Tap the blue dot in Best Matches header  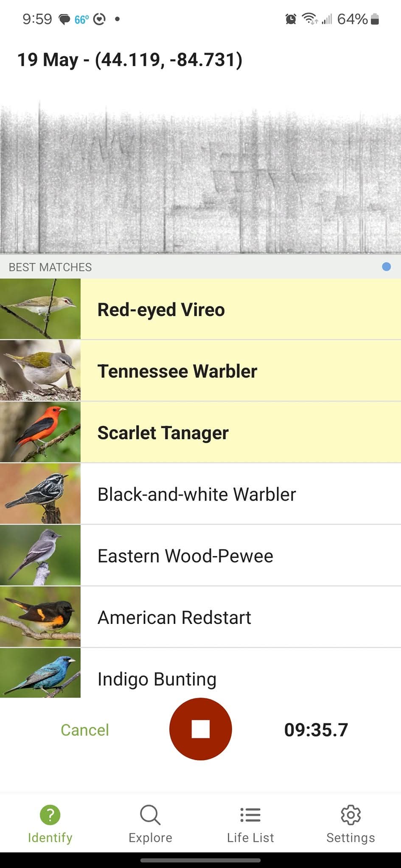(386, 267)
